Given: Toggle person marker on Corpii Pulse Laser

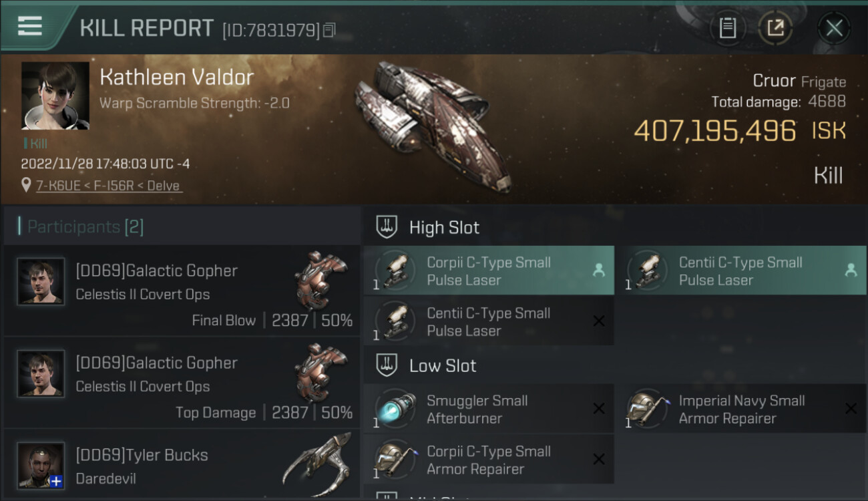Looking at the screenshot, I should (599, 271).
